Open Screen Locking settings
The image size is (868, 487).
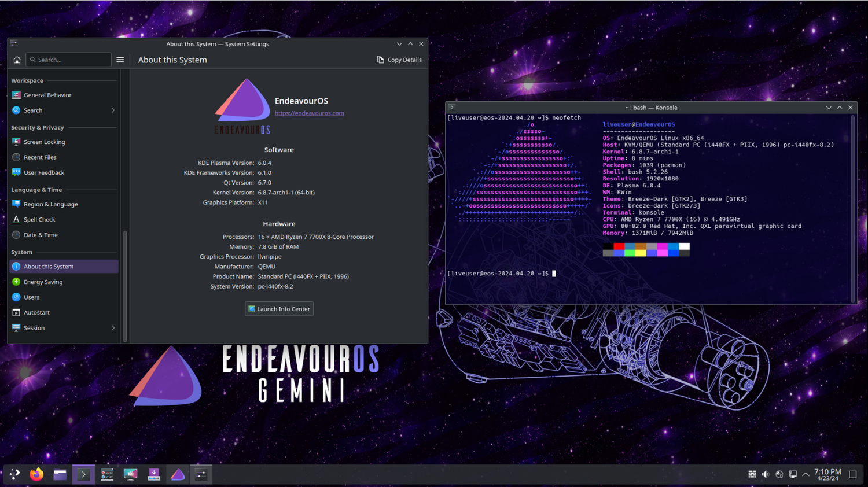point(64,142)
